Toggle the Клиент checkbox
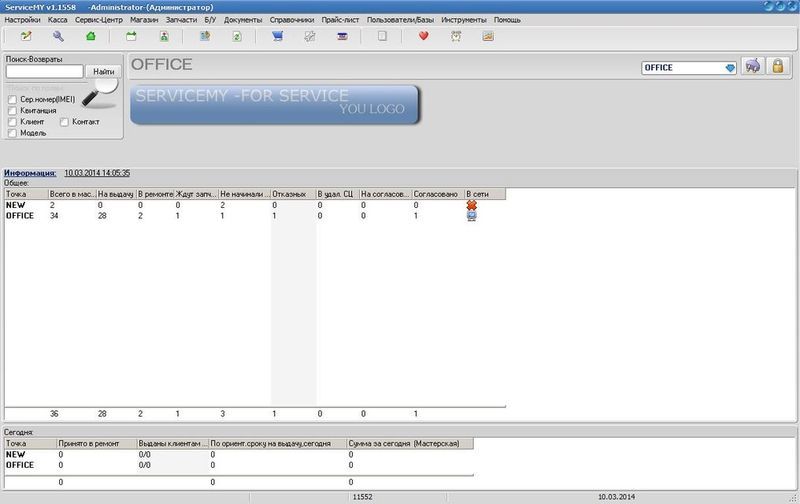Viewport: 800px width, 504px height. click(x=12, y=122)
